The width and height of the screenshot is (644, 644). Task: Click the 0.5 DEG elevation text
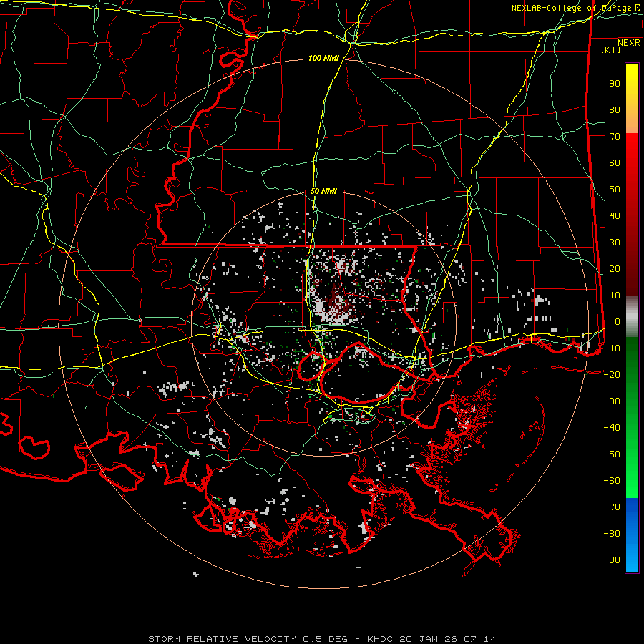[326, 639]
